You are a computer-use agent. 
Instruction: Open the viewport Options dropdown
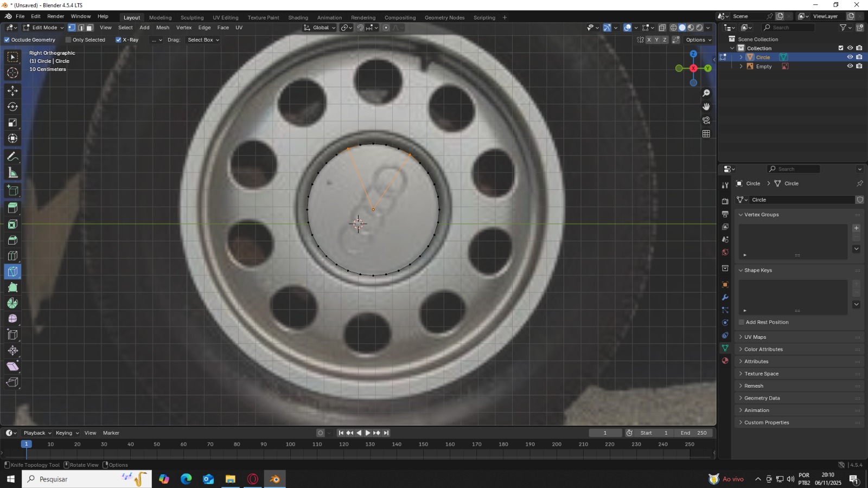tap(699, 40)
